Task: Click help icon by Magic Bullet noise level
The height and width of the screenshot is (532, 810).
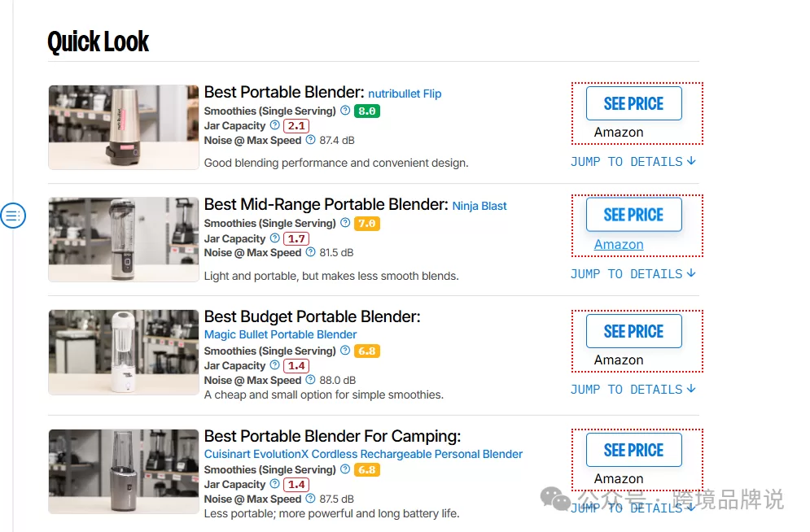Action: point(310,380)
